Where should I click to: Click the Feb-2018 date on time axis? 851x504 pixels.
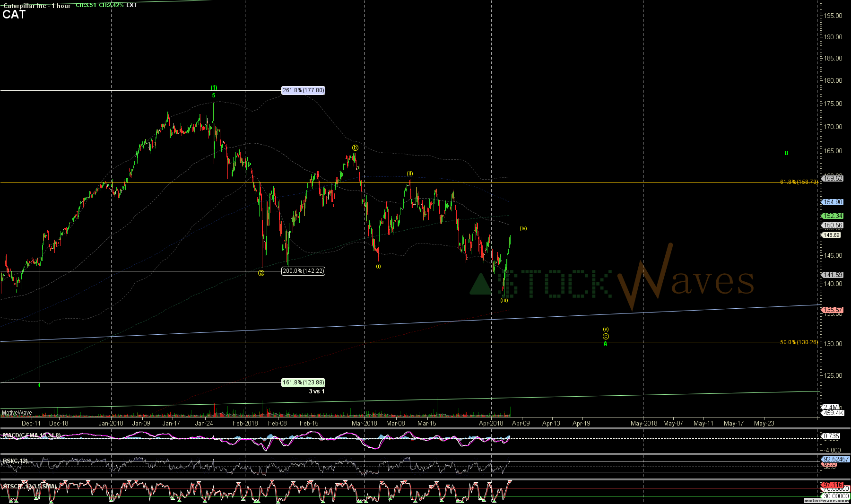[245, 424]
